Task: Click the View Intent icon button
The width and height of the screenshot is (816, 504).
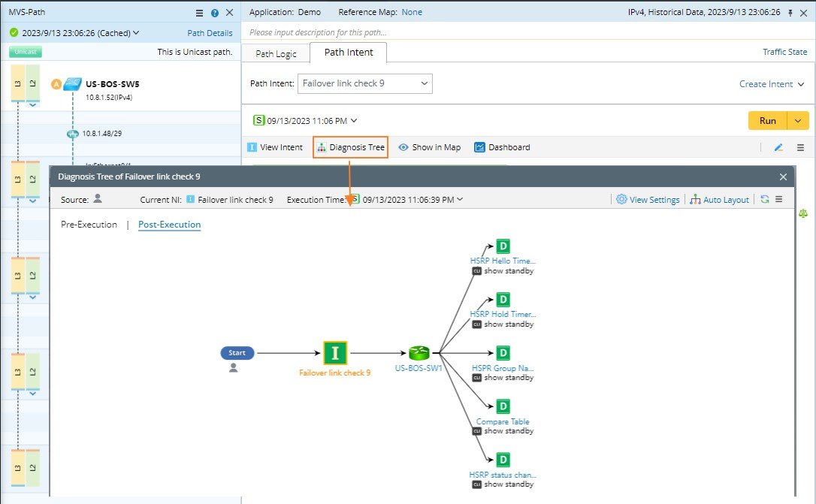Action: click(252, 147)
